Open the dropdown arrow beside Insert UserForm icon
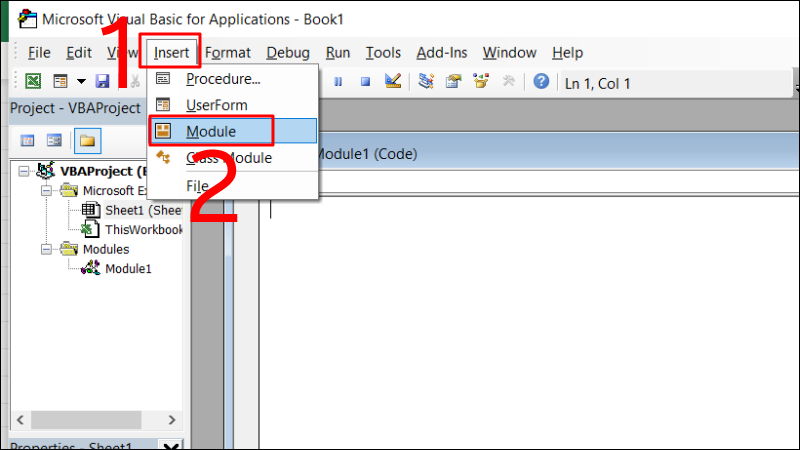Viewport: 800px width, 450px height. (81, 81)
